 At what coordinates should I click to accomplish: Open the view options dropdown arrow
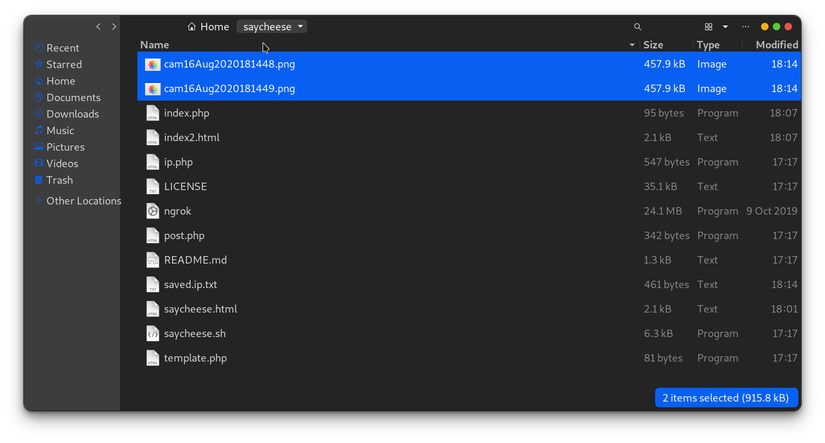click(725, 27)
